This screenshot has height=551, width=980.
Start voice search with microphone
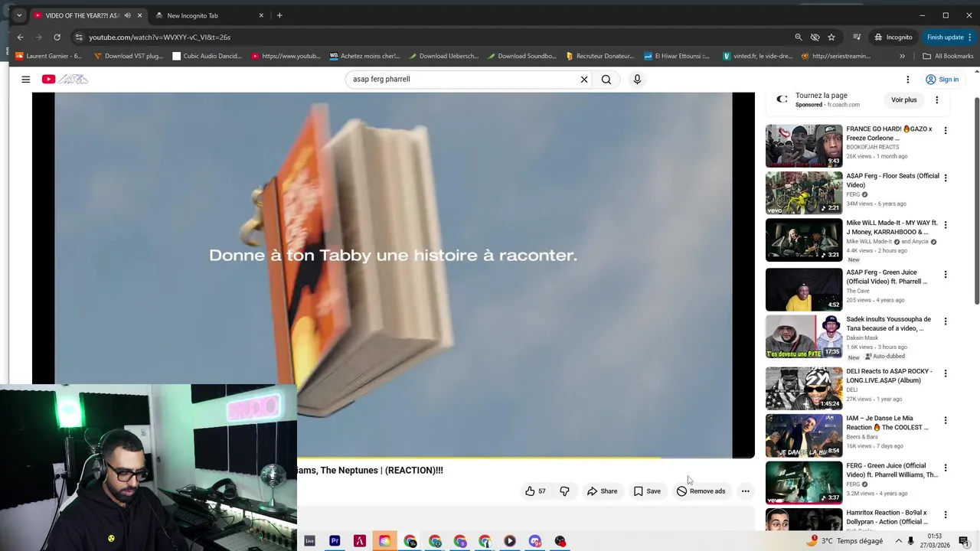pos(637,80)
